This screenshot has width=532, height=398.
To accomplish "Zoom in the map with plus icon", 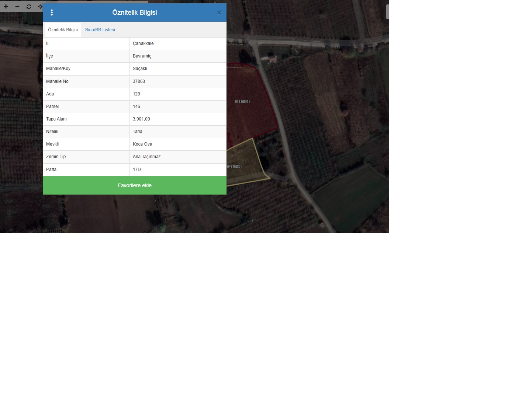I will pos(6,7).
